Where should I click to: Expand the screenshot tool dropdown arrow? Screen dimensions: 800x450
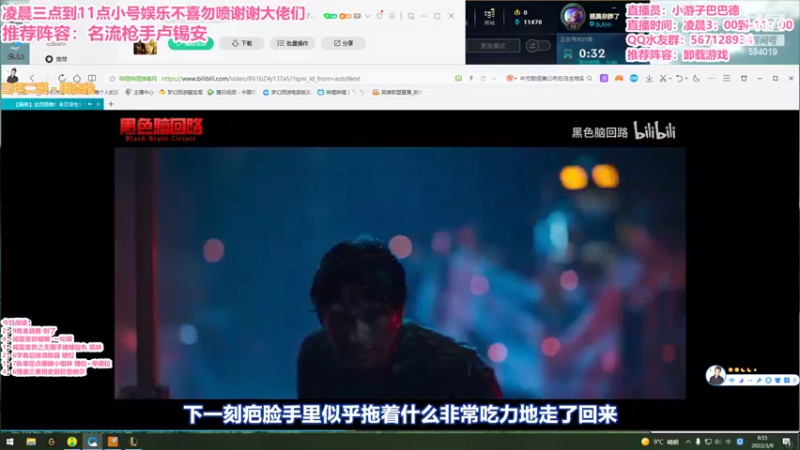669,79
